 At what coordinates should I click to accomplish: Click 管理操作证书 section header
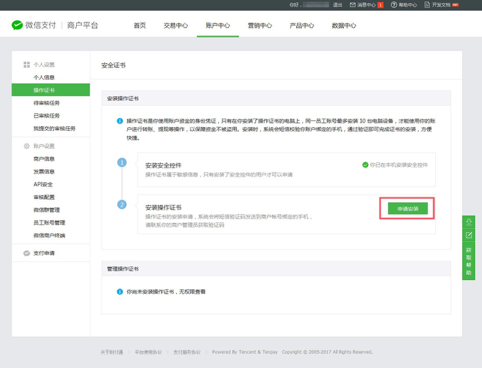point(123,269)
